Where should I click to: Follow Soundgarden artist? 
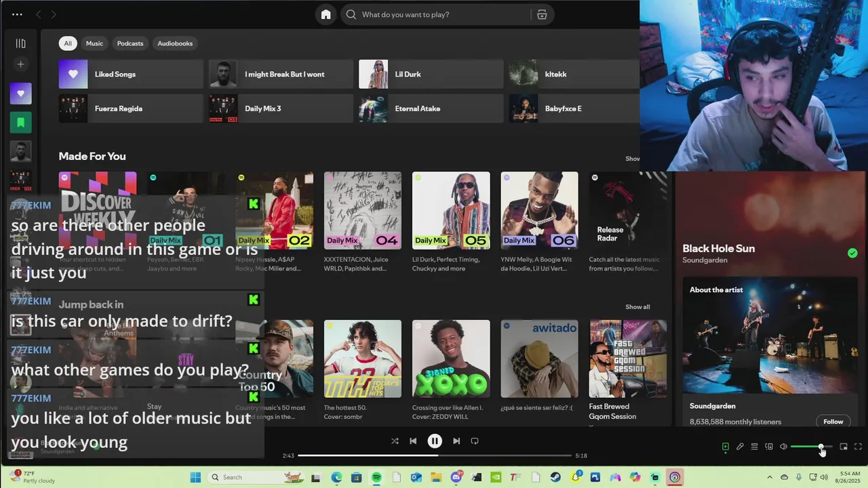pos(833,422)
